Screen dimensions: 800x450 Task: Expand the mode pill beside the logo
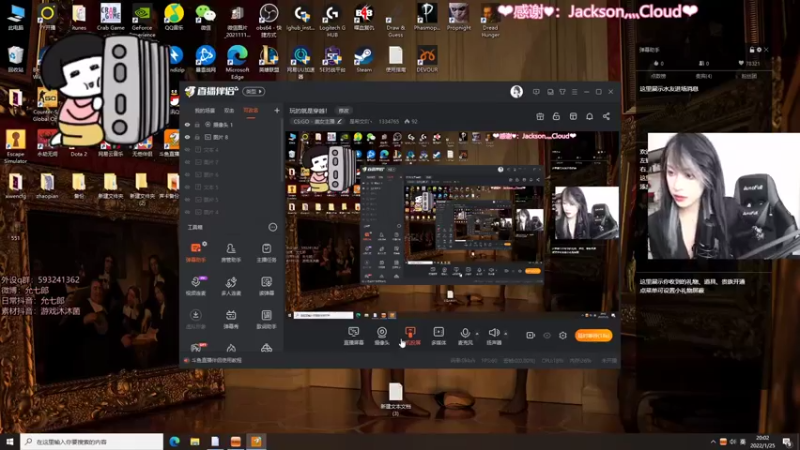(254, 92)
